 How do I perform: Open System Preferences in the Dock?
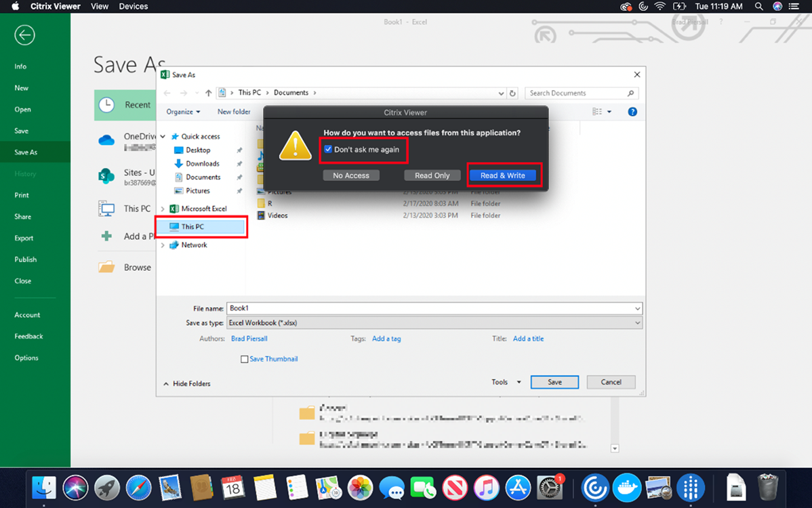(550, 488)
